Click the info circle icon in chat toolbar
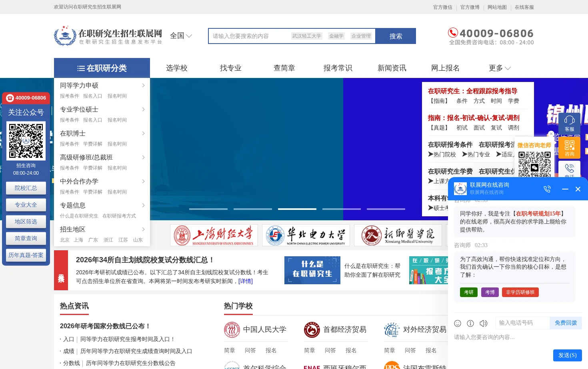The image size is (588, 369). [470, 323]
